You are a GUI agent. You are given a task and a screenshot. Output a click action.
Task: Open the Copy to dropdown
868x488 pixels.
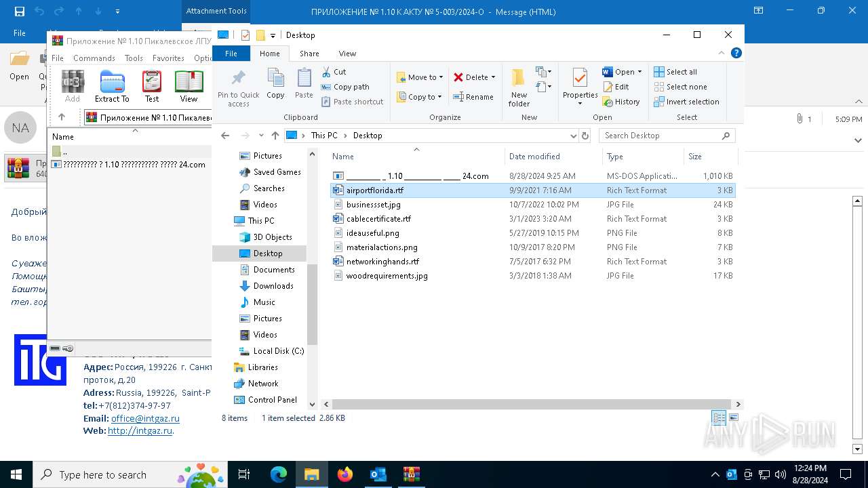pos(420,97)
